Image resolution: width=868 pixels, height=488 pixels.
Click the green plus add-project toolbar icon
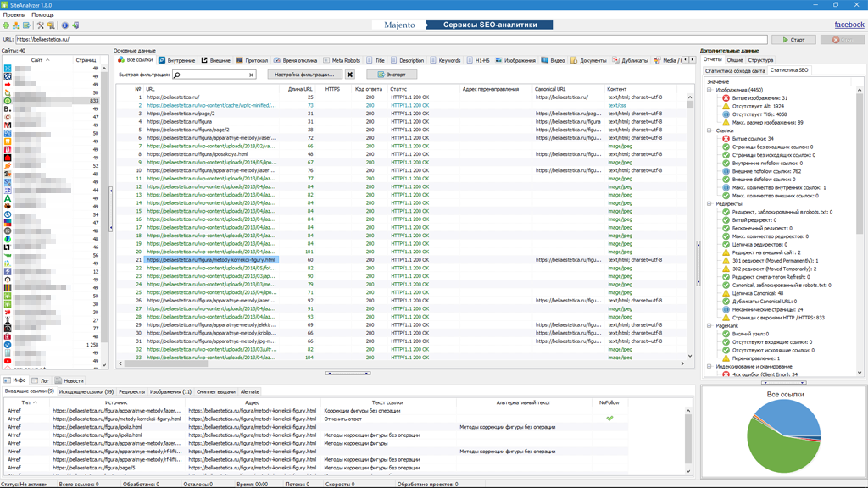click(6, 25)
